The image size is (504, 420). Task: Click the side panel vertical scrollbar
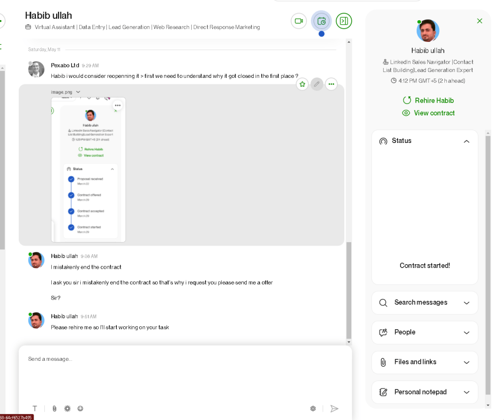coord(488,265)
